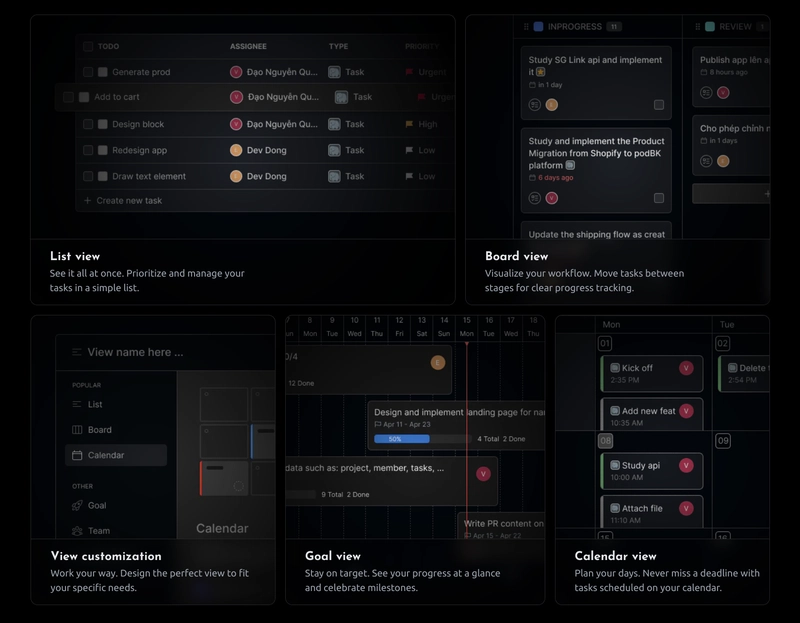Click the subtask icon on Product Migration card
The image size is (800, 623).
(x=534, y=198)
